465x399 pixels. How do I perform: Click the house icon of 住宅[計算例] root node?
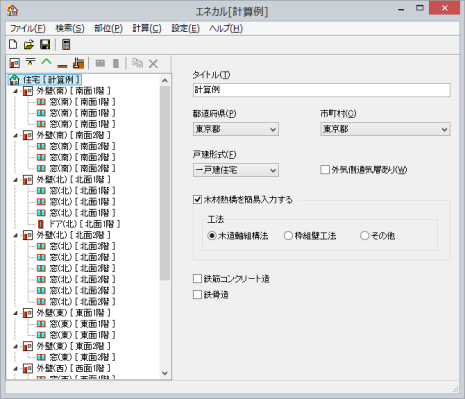point(14,79)
